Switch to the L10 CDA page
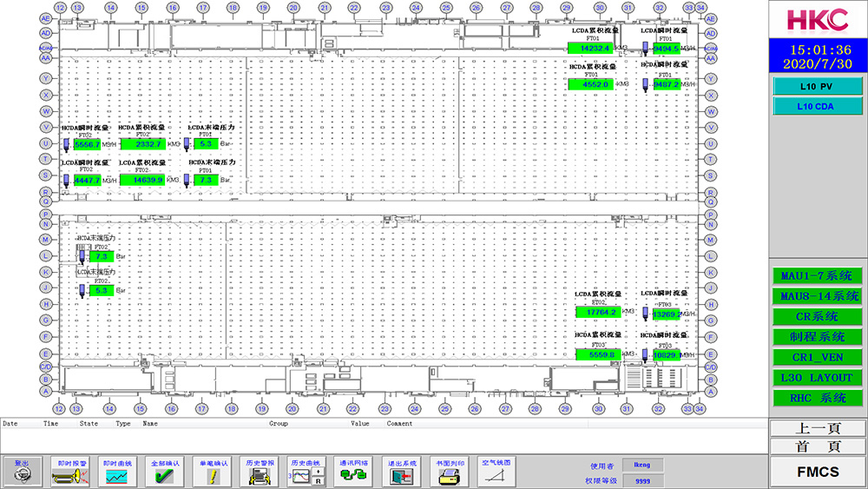868x489 pixels. tap(819, 106)
